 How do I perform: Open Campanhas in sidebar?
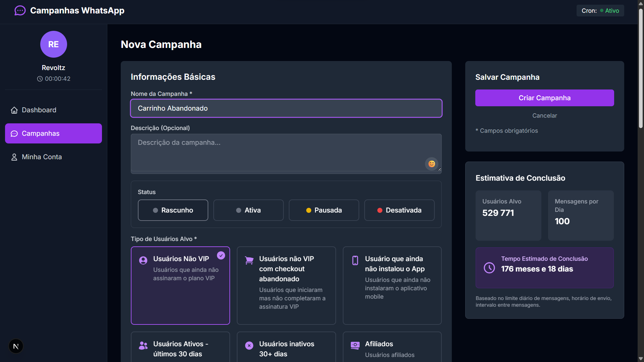(x=53, y=133)
